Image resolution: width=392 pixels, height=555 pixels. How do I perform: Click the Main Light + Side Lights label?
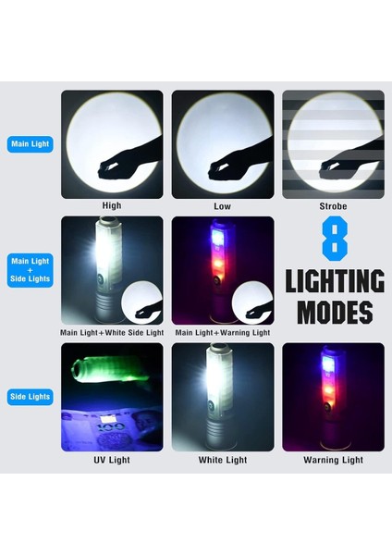tap(31, 270)
